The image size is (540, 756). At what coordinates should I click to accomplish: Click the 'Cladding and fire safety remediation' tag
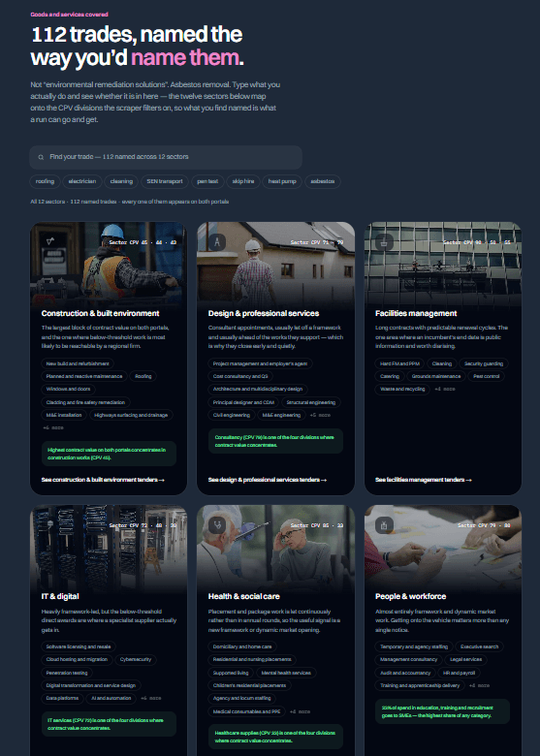85,402
